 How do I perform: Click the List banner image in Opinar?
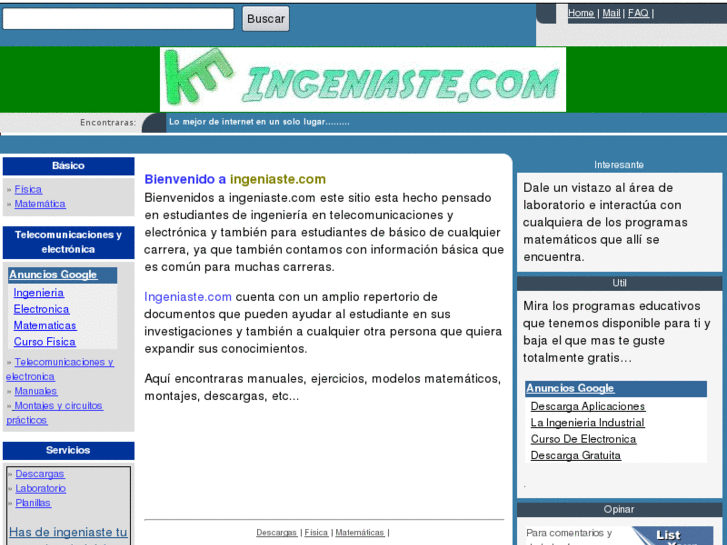[x=672, y=535]
